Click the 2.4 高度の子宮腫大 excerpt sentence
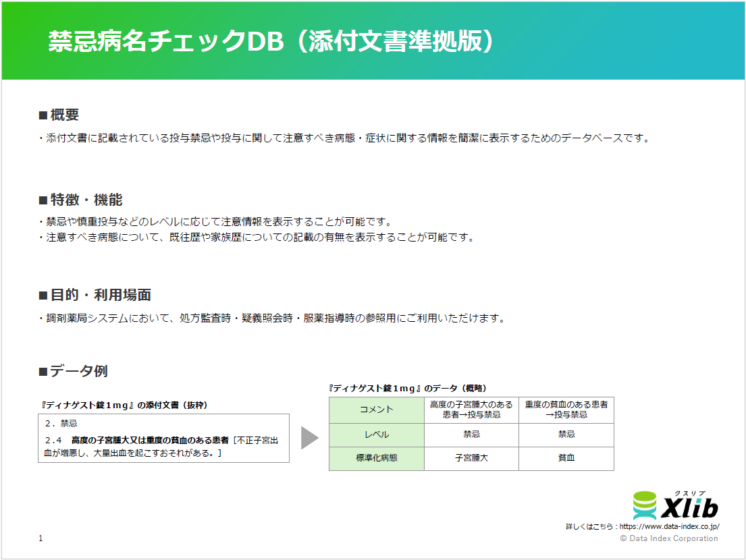This screenshot has height=560, width=746. click(161, 447)
